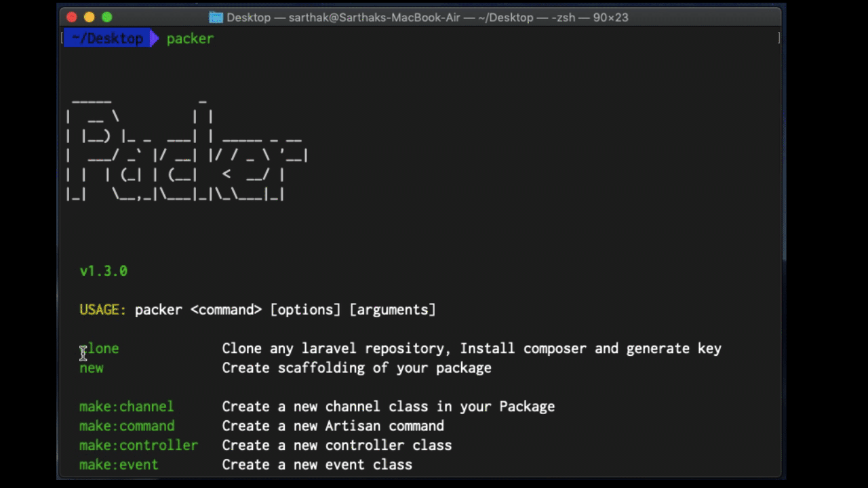This screenshot has height=488, width=868.
Task: Click "[arguments]" in the usage line
Action: click(x=393, y=310)
